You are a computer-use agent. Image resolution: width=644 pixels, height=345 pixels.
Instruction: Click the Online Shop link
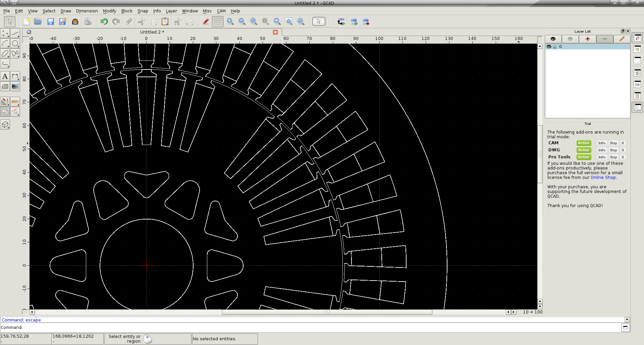(603, 178)
